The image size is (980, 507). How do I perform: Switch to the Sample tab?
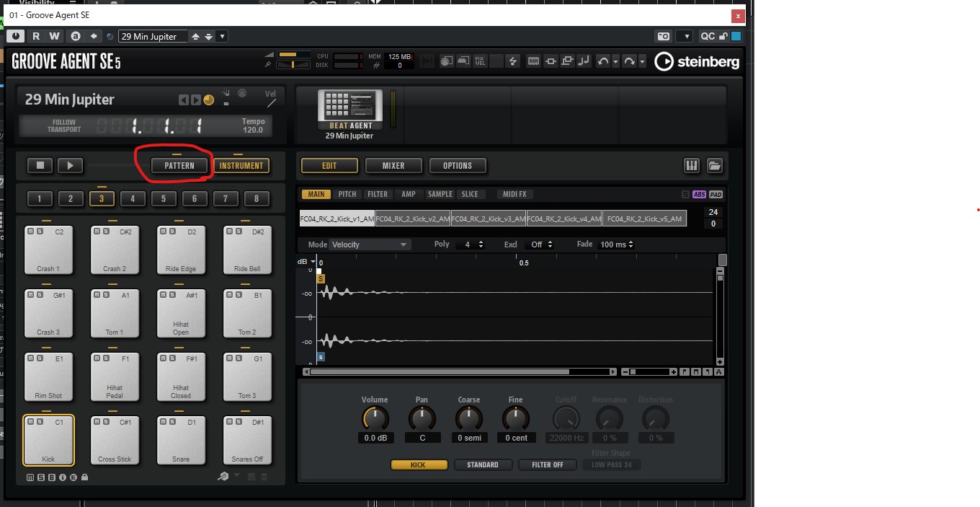440,194
